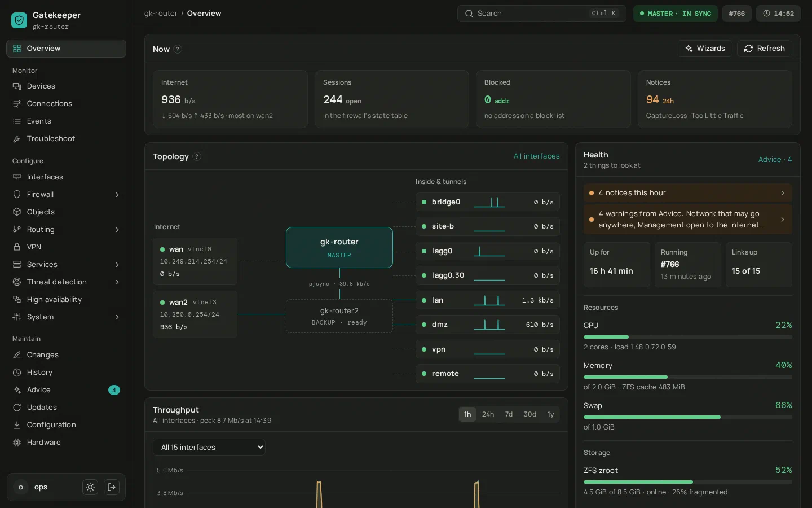Refresh the Now overview
Image resolution: width=812 pixels, height=508 pixels.
pyautogui.click(x=765, y=49)
